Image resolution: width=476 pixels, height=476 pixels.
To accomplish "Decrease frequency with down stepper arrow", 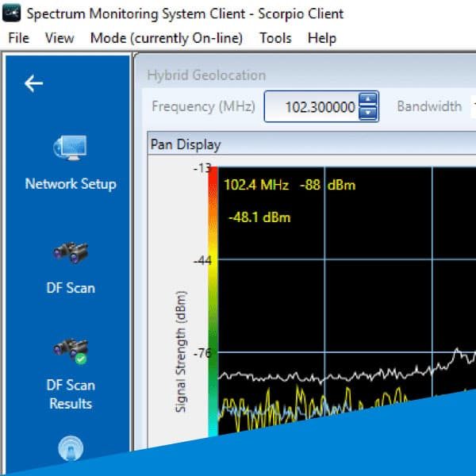I will click(x=368, y=113).
